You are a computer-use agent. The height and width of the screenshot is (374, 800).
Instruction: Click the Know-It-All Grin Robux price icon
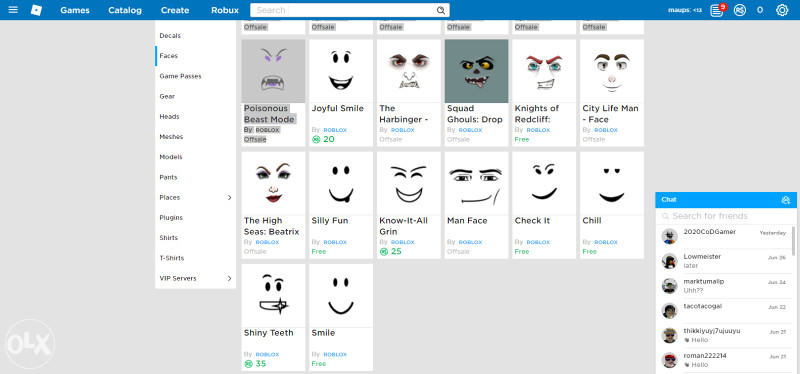click(384, 252)
